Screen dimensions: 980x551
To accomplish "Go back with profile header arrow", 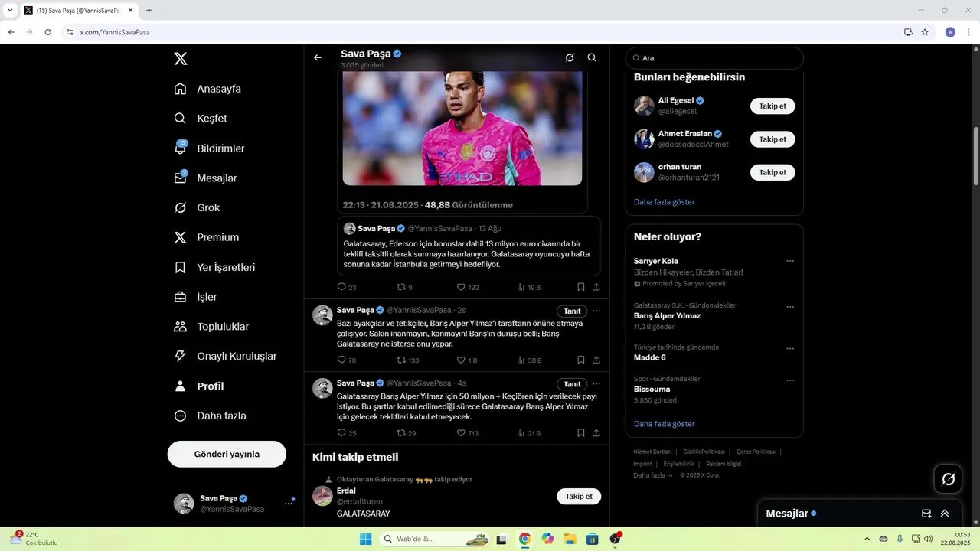I will tap(318, 57).
